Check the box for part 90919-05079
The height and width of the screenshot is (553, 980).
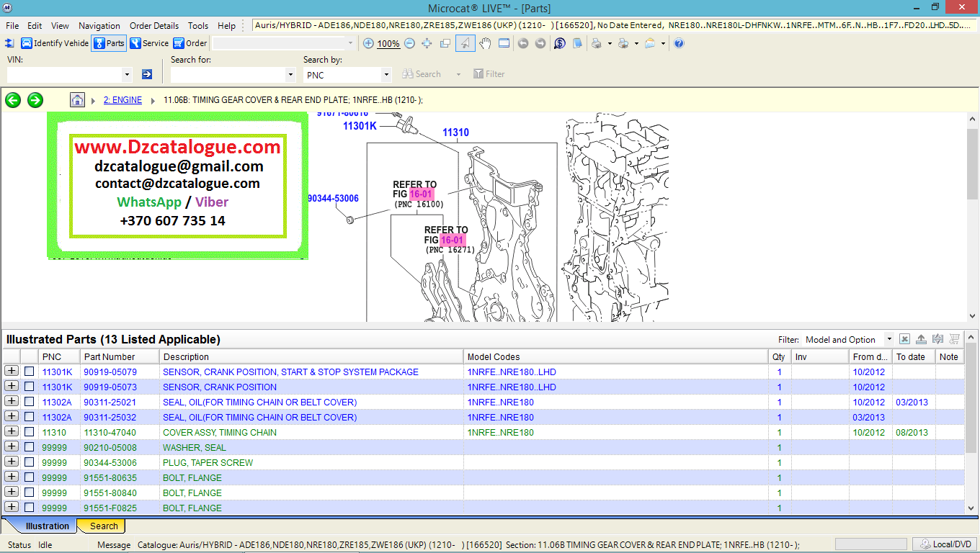[29, 372]
